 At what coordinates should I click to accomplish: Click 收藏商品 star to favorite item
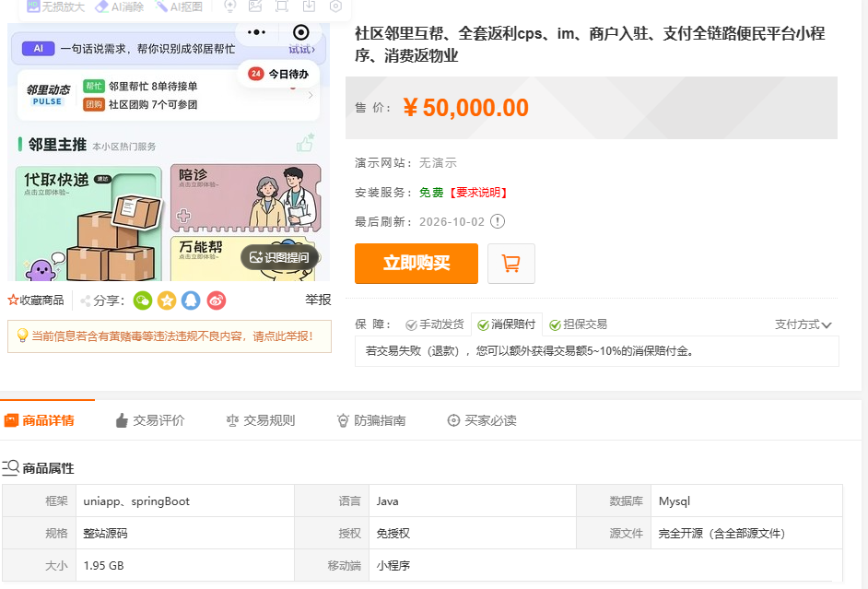(x=36, y=300)
